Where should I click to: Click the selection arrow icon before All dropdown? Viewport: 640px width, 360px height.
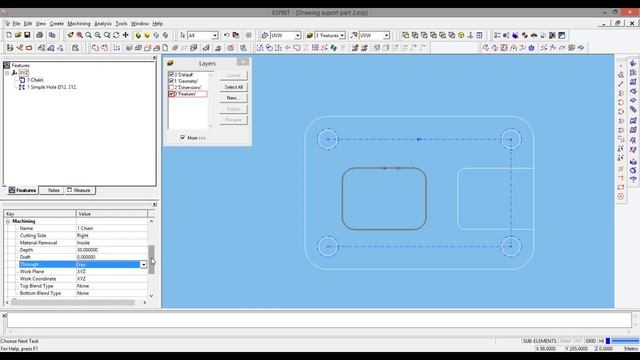click(182, 36)
